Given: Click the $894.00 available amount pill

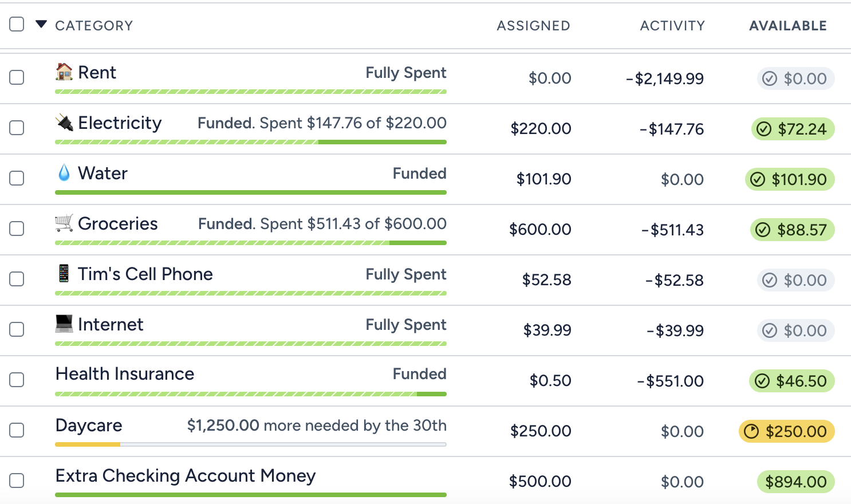Looking at the screenshot, I should [796, 482].
